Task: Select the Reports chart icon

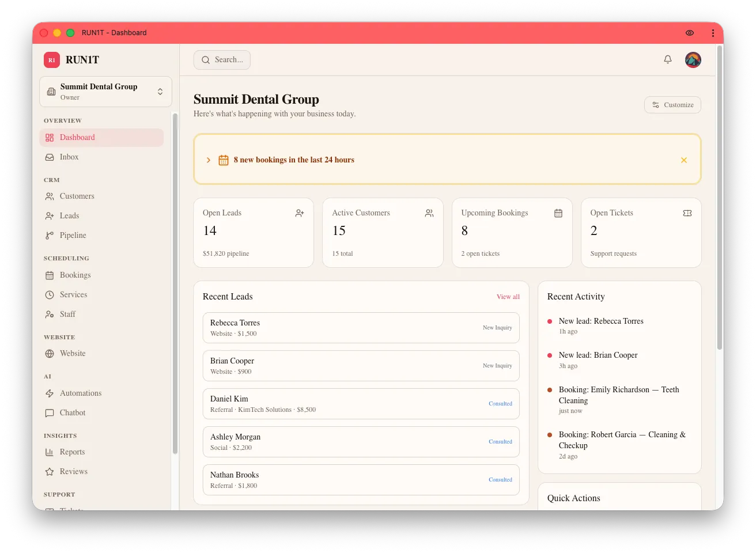Action: tap(49, 452)
